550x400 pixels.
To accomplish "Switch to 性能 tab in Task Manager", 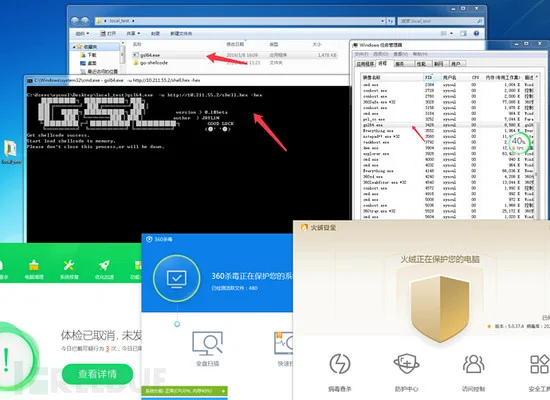I will pos(421,64).
